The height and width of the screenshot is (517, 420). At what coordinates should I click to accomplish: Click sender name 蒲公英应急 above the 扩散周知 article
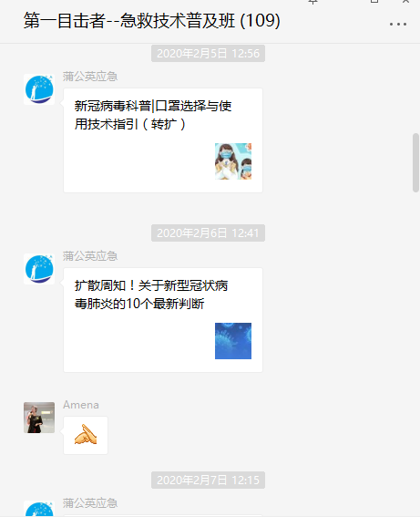[x=90, y=256]
